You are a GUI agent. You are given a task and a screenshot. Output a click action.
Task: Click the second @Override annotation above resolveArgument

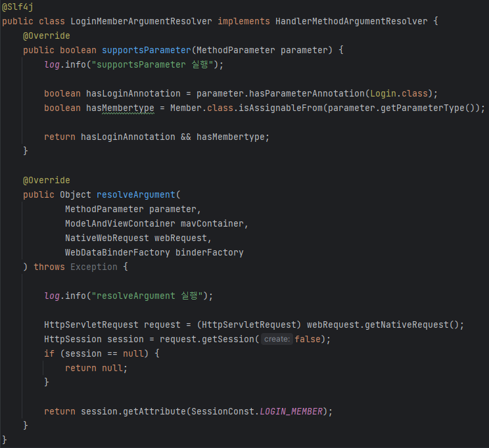[x=47, y=180]
